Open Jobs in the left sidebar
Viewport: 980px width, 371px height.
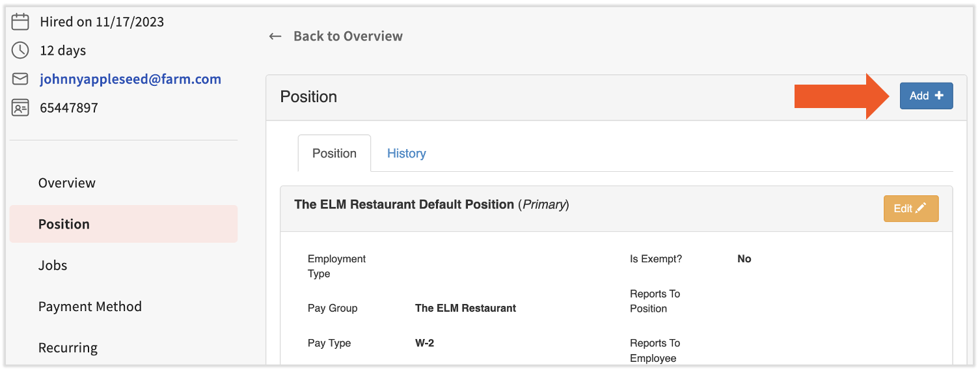53,266
